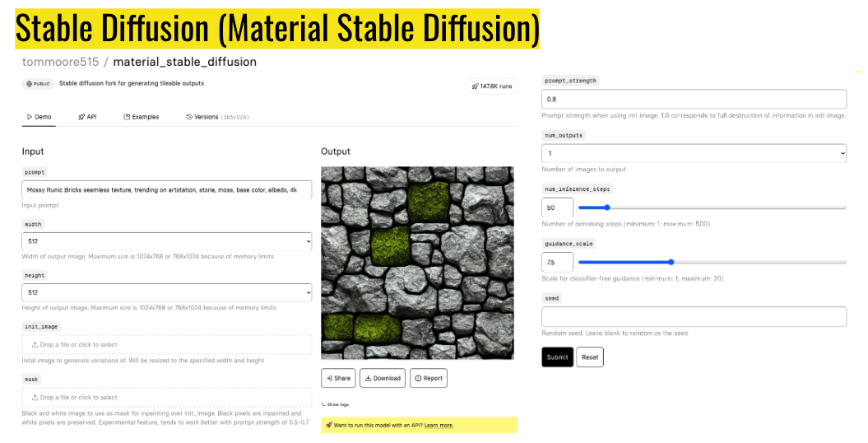868x443 pixels.
Task: Switch to the API tab
Action: point(87,117)
